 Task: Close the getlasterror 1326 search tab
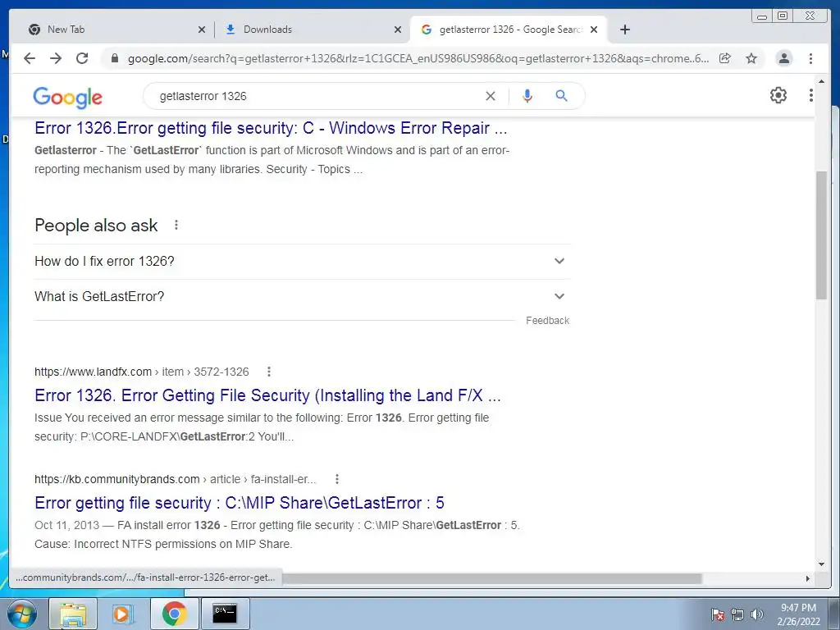click(x=594, y=30)
